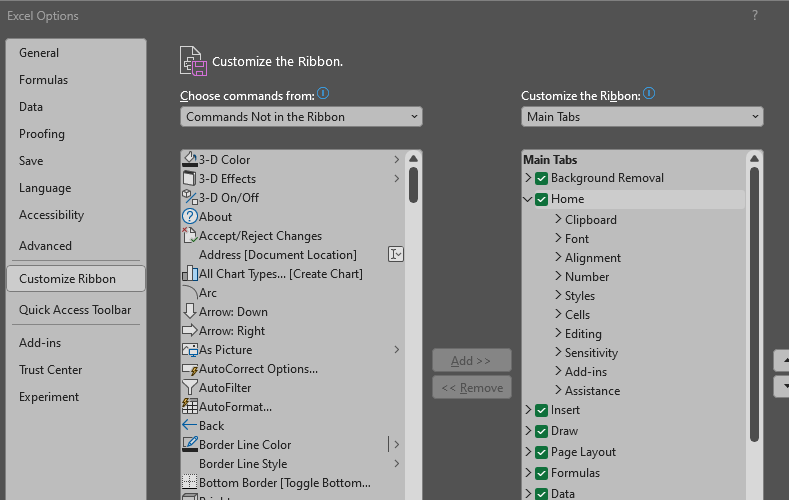Open the Proofing options category

(76, 134)
